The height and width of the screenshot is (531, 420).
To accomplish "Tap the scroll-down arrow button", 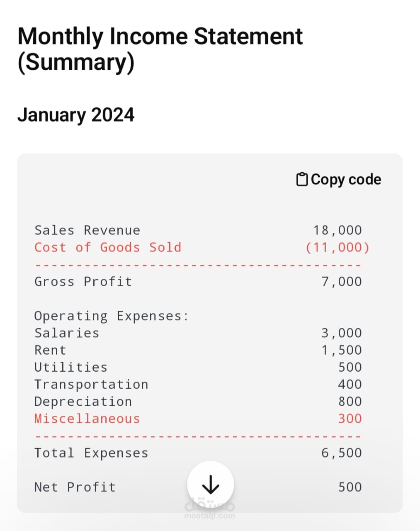I will 211,485.
